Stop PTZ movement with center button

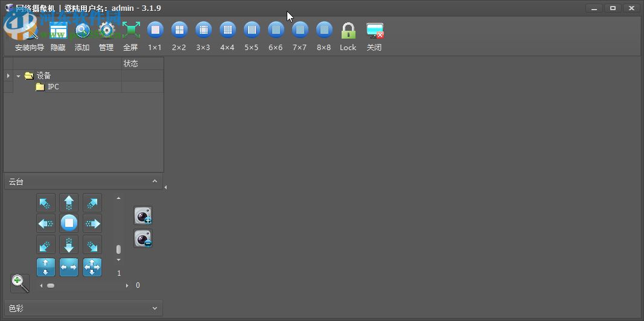[x=69, y=223]
